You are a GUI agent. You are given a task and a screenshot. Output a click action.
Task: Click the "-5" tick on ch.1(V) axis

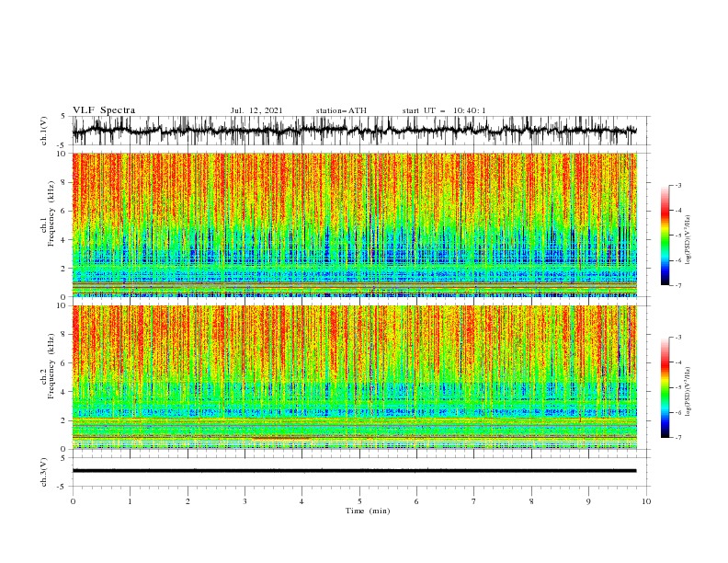point(63,145)
